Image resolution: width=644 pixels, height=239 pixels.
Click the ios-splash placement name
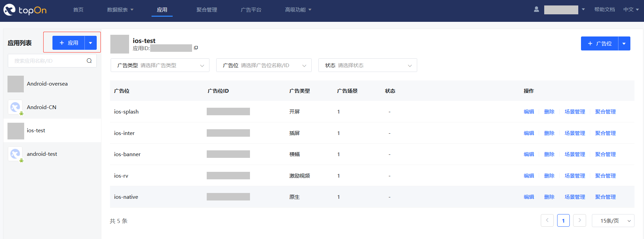click(x=126, y=111)
